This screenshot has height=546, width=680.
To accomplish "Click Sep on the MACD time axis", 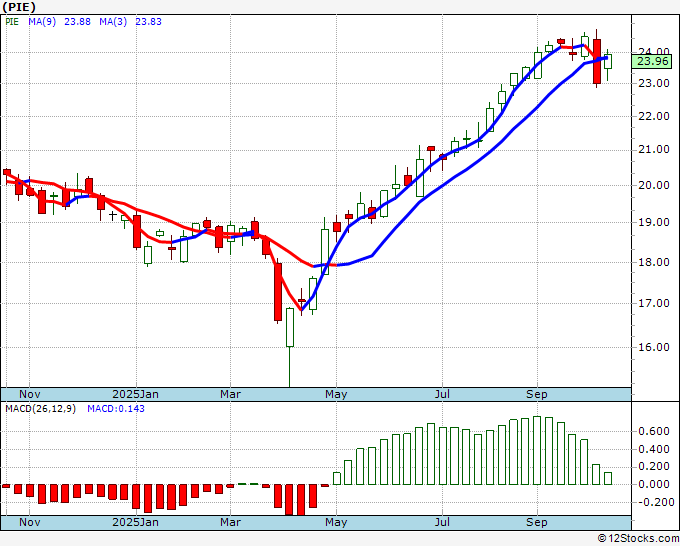I will click(537, 522).
